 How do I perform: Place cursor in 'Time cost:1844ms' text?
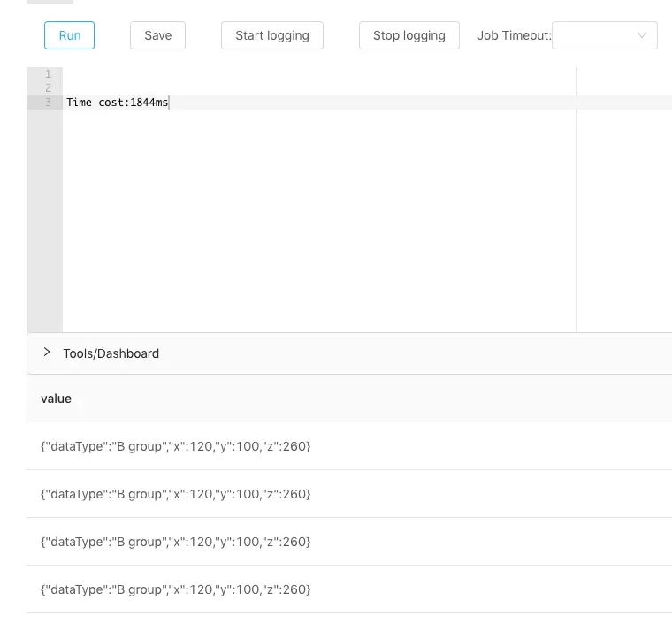[x=117, y=103]
